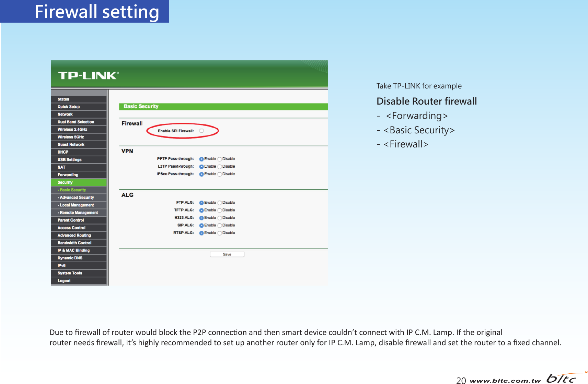Select Enable for TFTP ALG
The image size is (588, 384).
click(x=201, y=210)
